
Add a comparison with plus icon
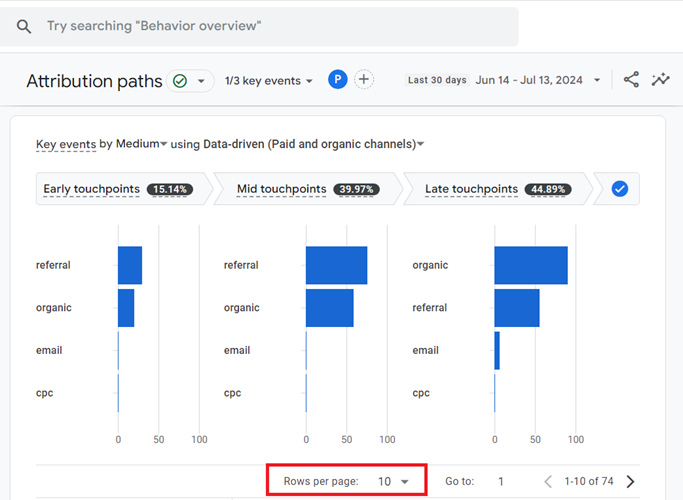pyautogui.click(x=364, y=80)
